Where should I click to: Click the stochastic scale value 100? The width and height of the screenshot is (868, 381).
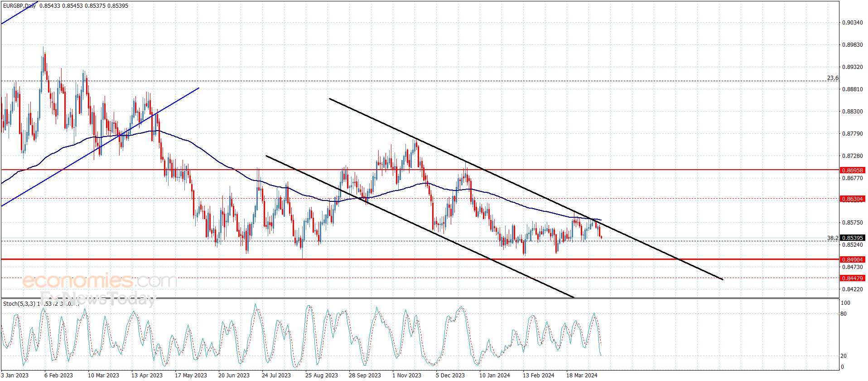pos(845,303)
